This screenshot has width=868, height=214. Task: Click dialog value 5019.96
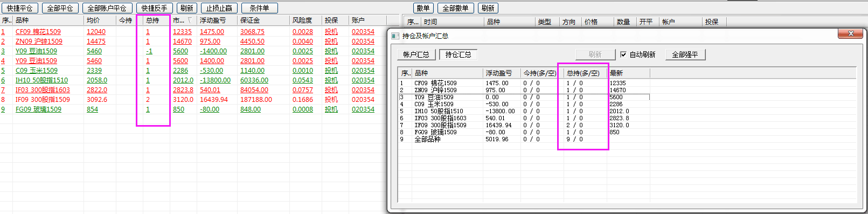pos(497,139)
